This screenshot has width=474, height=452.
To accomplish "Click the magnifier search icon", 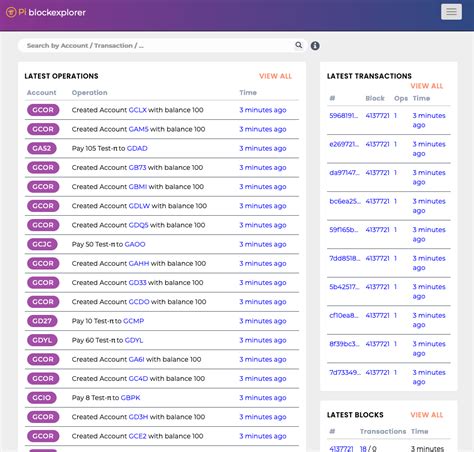I will coord(299,45).
